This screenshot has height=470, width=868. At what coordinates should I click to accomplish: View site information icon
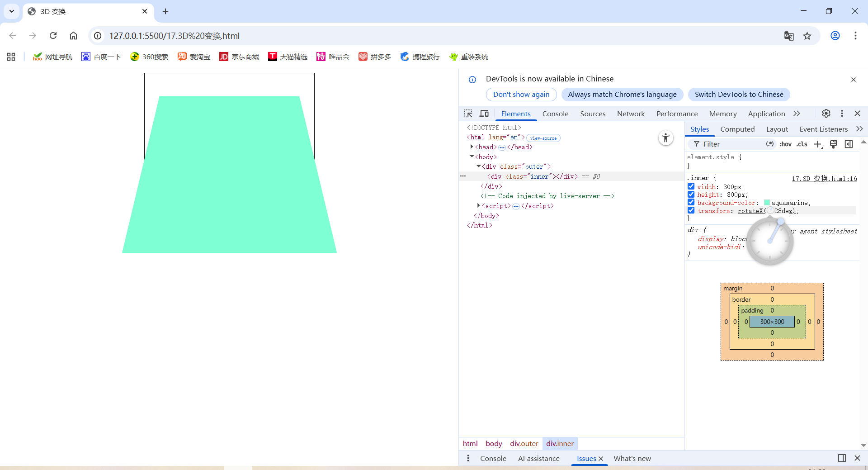[x=98, y=36]
